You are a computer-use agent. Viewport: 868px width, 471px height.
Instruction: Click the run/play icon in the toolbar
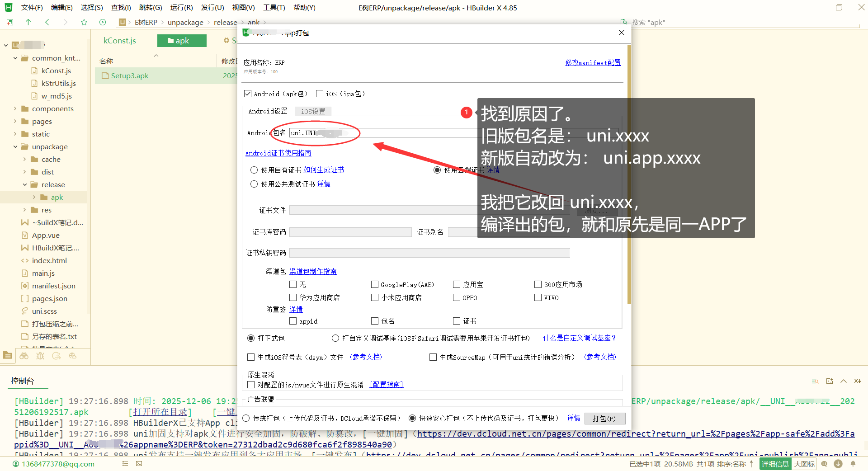click(103, 22)
